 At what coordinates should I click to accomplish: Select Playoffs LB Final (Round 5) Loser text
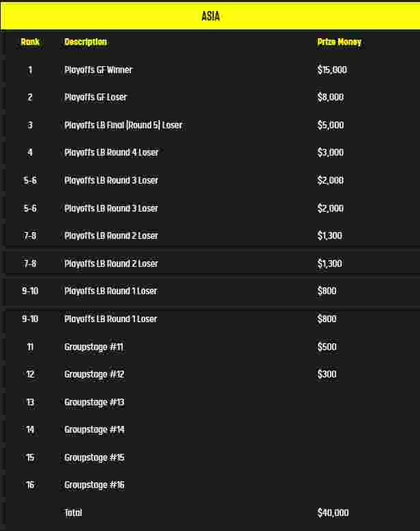(x=123, y=125)
